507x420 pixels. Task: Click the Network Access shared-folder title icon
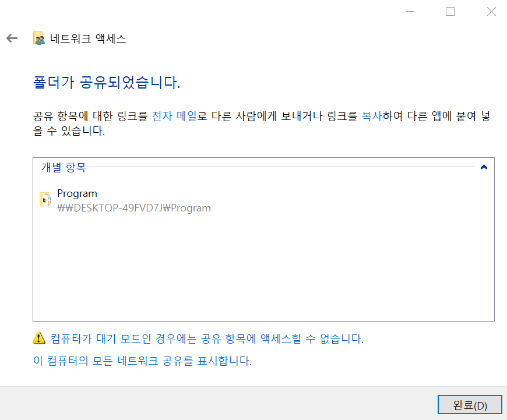click(x=39, y=39)
